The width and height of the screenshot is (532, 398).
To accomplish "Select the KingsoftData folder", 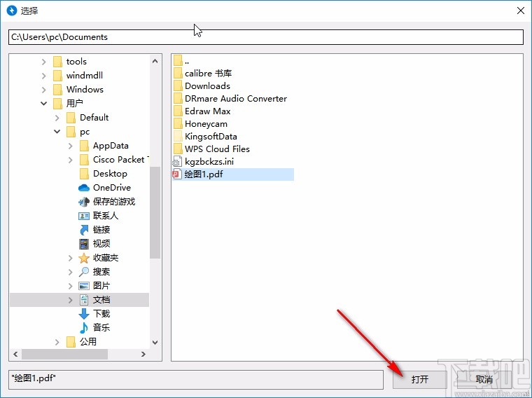I will click(211, 137).
